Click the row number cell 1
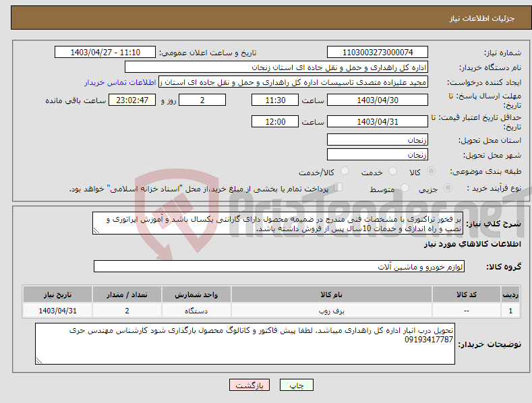Image resolution: width=532 pixels, height=403 pixels. coord(510,311)
